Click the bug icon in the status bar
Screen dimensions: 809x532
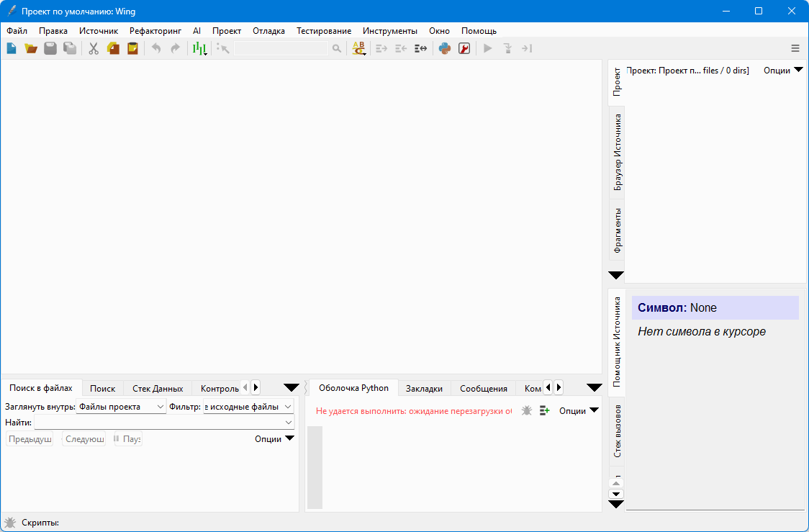click(10, 523)
